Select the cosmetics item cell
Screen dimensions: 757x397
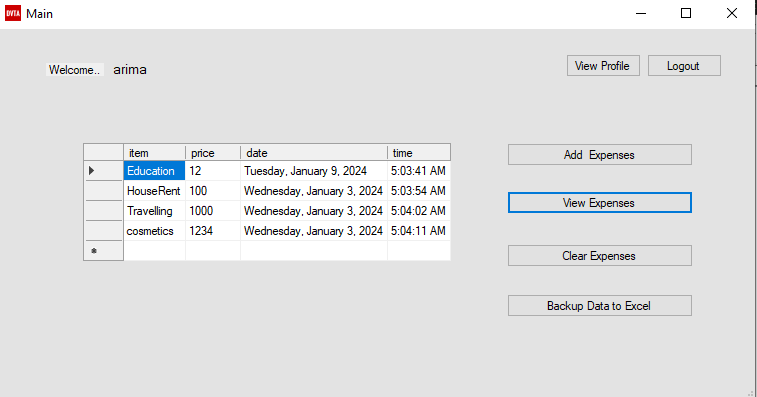coord(154,231)
